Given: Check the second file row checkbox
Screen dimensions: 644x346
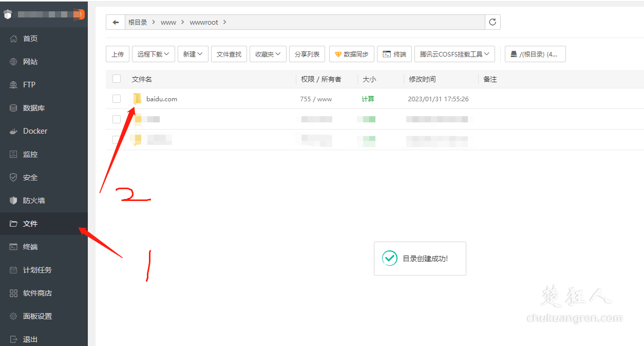Looking at the screenshot, I should 117,119.
